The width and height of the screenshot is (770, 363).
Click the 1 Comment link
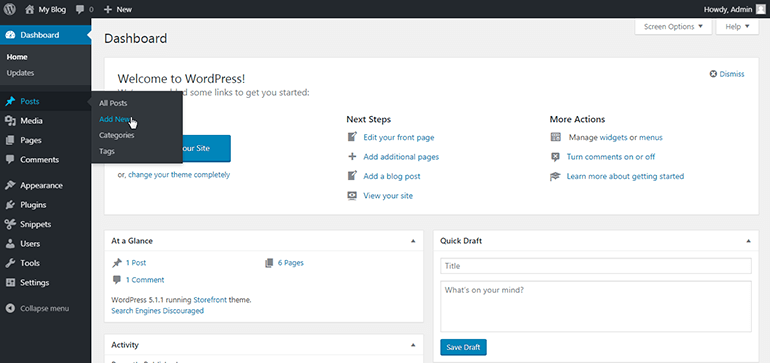(x=145, y=280)
